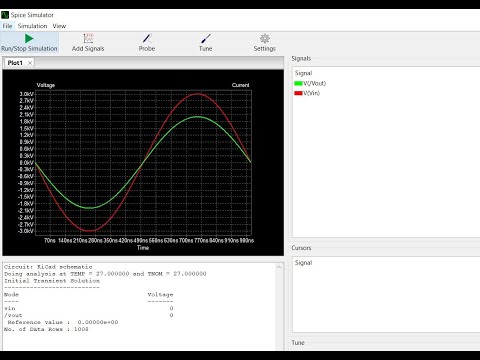Click the green V(/Vout) color swatch

tap(298, 83)
